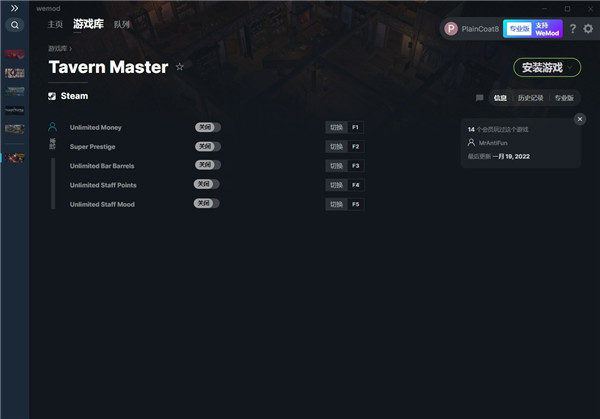This screenshot has height=419, width=600.
Task: Open the highlighted last game thumbnail in sidebar
Action: tap(15, 158)
